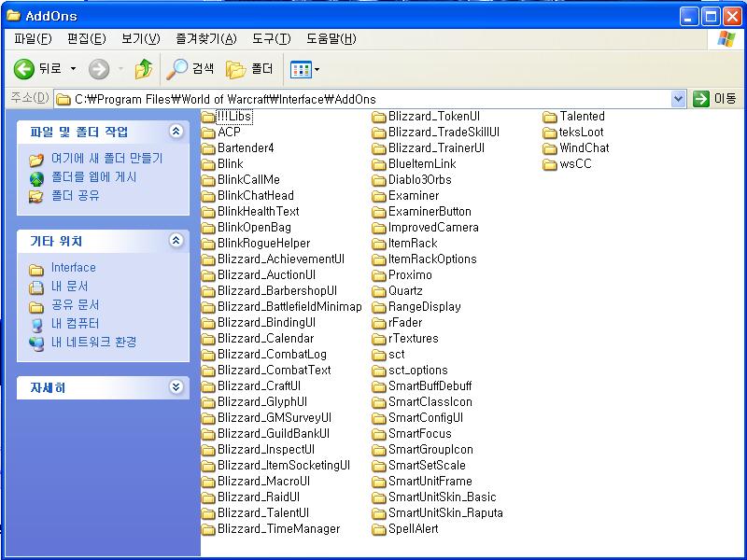This screenshot has width=747, height=560.
Task: Click the green Go (이동) arrow
Action: pos(701,99)
